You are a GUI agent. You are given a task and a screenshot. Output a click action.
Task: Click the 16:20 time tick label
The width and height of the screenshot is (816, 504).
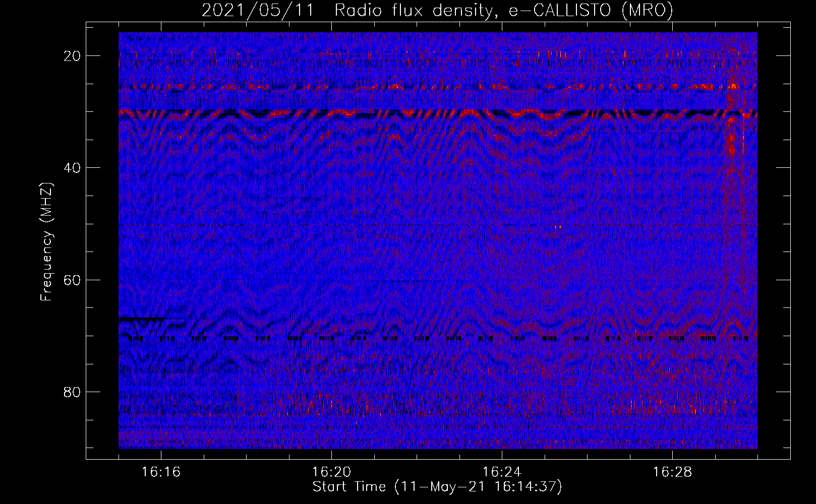click(332, 472)
